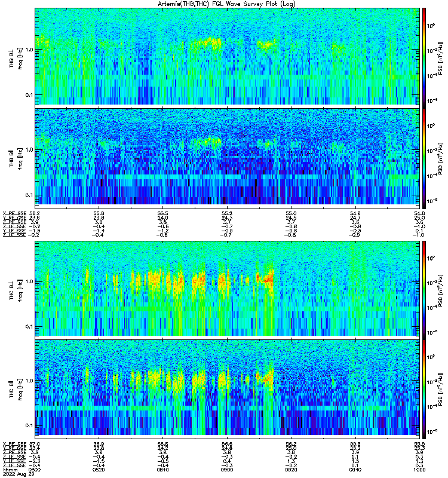Viewport: 448px width, 478px height.
Task: Click the color bar beside THC B-perpendicular panel
Action: (x=424, y=290)
